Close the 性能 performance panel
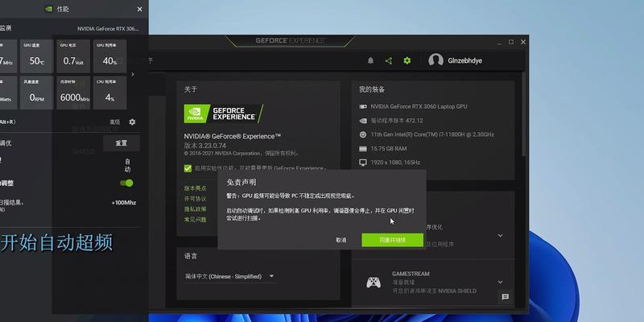This screenshot has width=644, height=322. pyautogui.click(x=139, y=9)
